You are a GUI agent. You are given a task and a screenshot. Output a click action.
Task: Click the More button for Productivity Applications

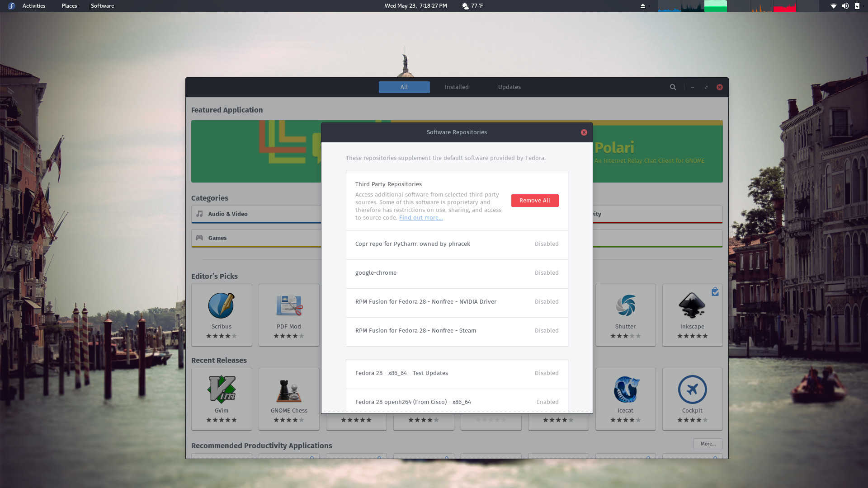pos(708,444)
